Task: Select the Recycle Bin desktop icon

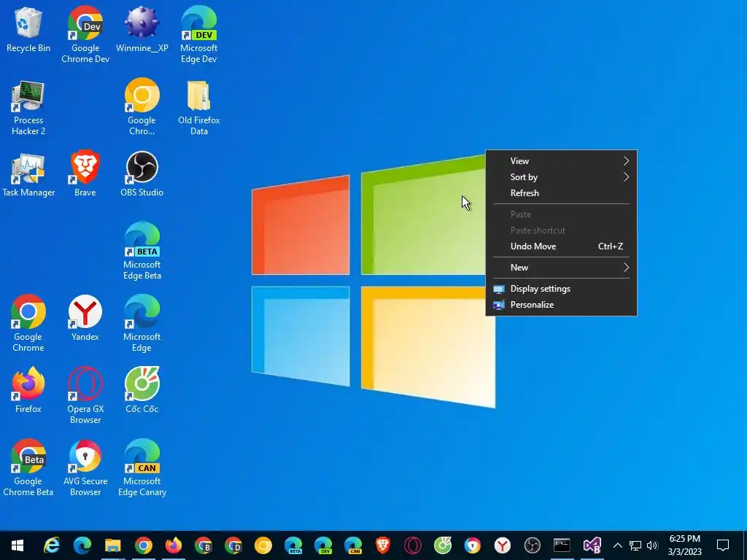Action: [28, 29]
